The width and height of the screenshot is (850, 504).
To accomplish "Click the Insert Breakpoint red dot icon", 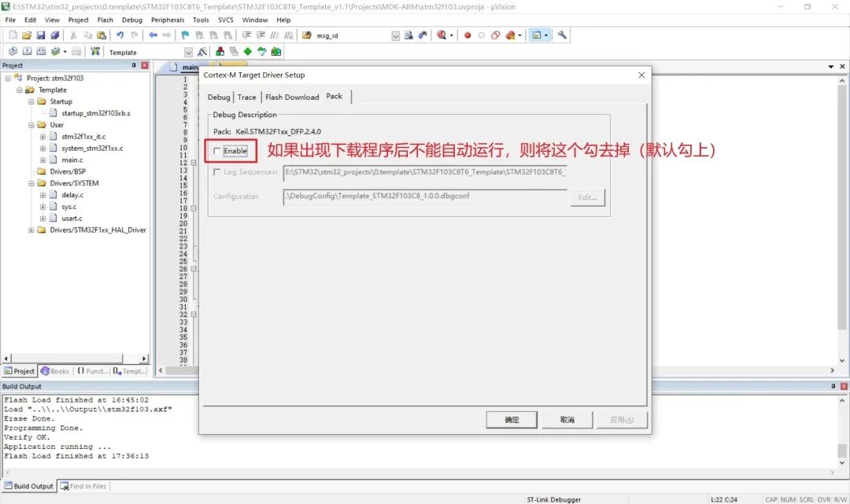I will coord(468,35).
